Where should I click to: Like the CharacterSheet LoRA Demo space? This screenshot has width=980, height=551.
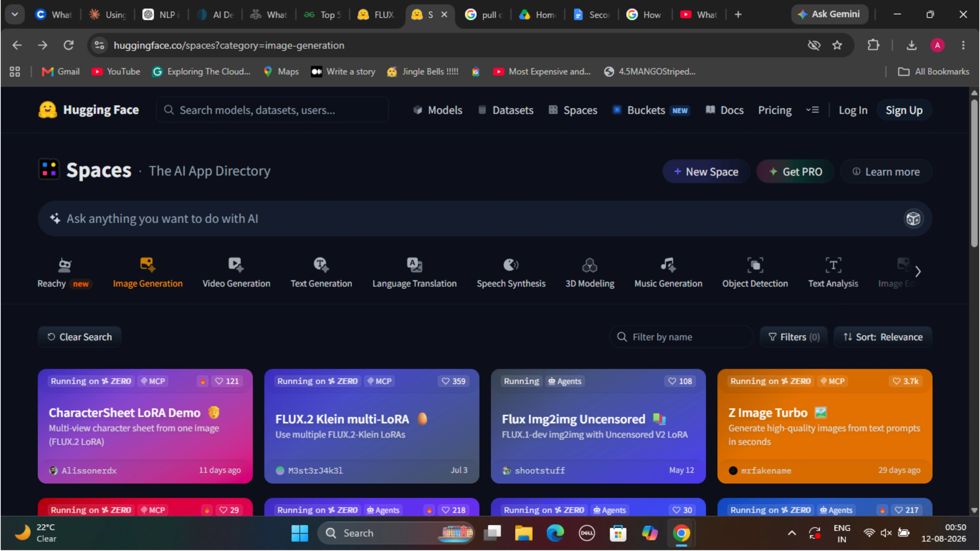point(227,381)
